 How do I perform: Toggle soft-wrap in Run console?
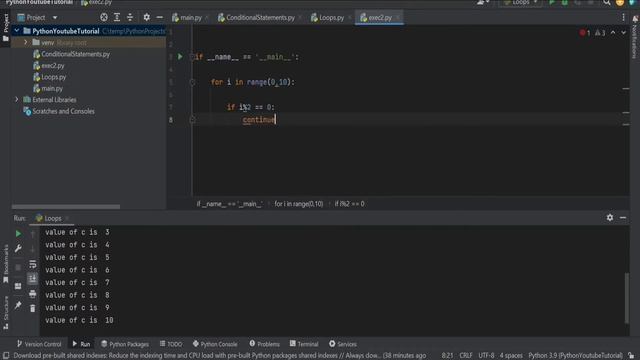33,264
